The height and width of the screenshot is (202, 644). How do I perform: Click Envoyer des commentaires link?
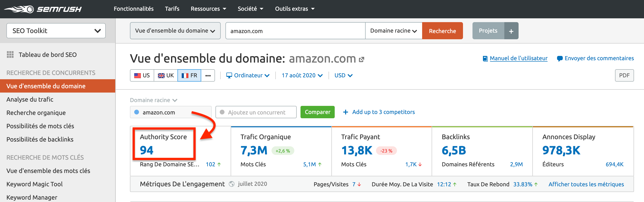(x=599, y=58)
